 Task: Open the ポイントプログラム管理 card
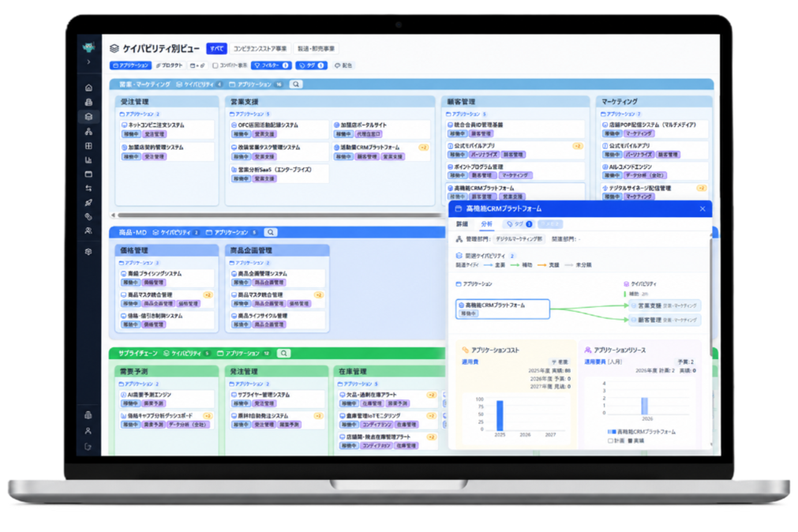click(x=515, y=171)
